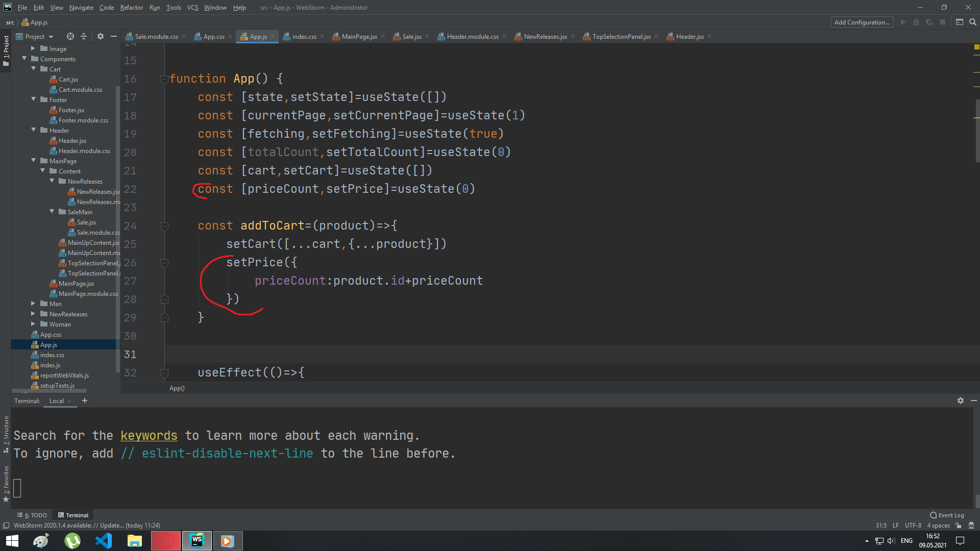The height and width of the screenshot is (551, 980).
Task: Toggle fold marker on function App line
Action: point(164,79)
